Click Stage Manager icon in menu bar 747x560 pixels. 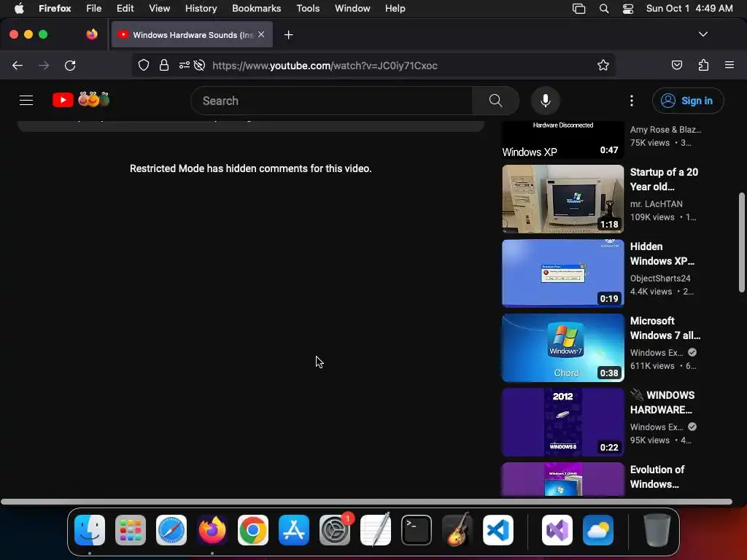pyautogui.click(x=578, y=9)
